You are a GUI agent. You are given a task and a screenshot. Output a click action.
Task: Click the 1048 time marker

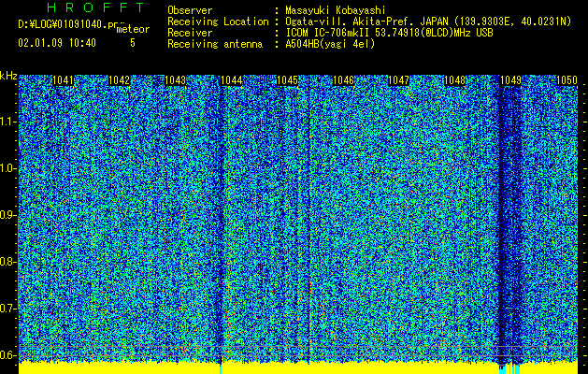pyautogui.click(x=454, y=80)
